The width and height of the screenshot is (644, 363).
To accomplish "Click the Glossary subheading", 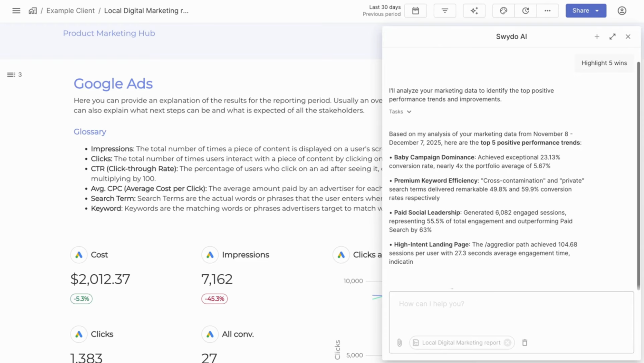I will point(90,132).
